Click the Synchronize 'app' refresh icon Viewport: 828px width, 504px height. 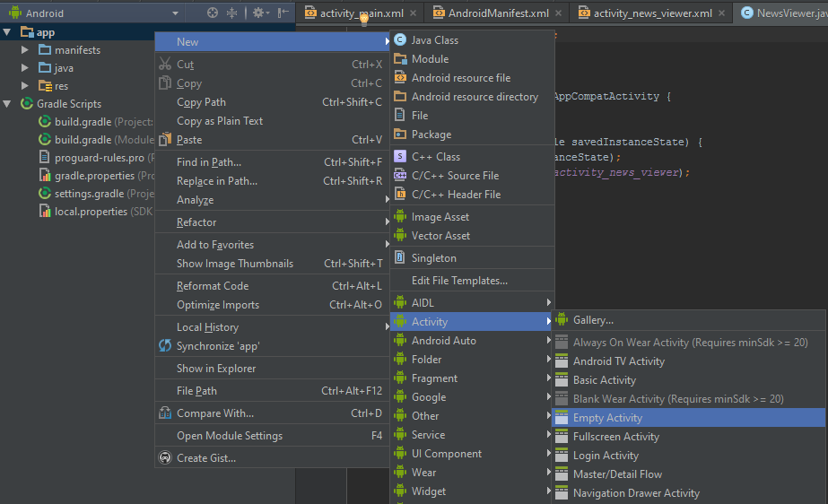point(164,346)
